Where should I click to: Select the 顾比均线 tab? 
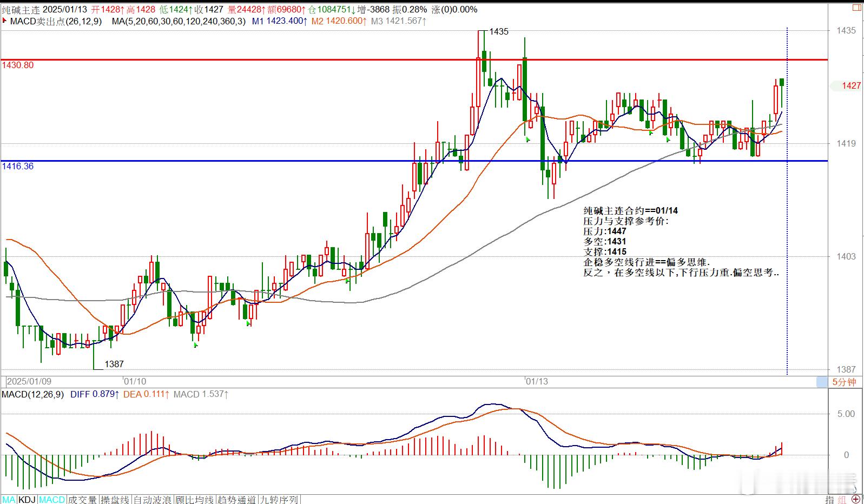click(x=195, y=500)
